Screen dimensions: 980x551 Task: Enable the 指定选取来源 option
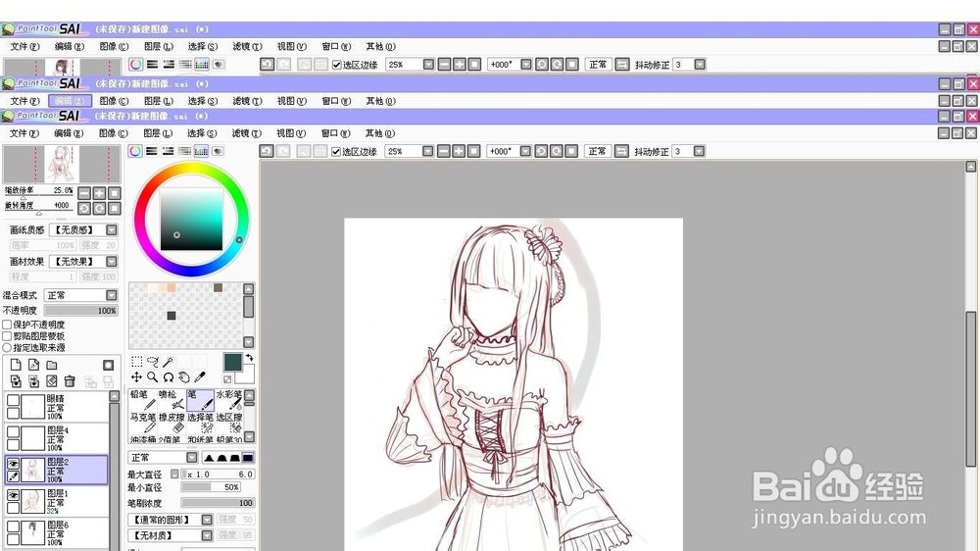coord(8,347)
